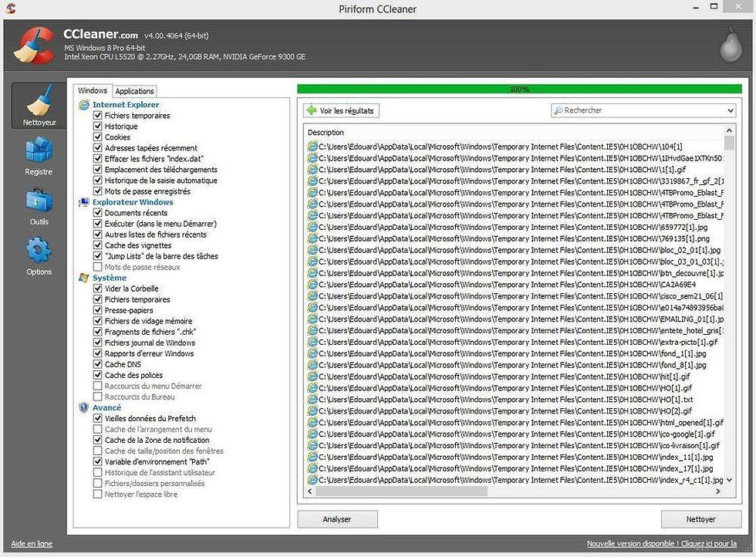The width and height of the screenshot is (756, 557).
Task: Click the Description column header
Action: 326,132
